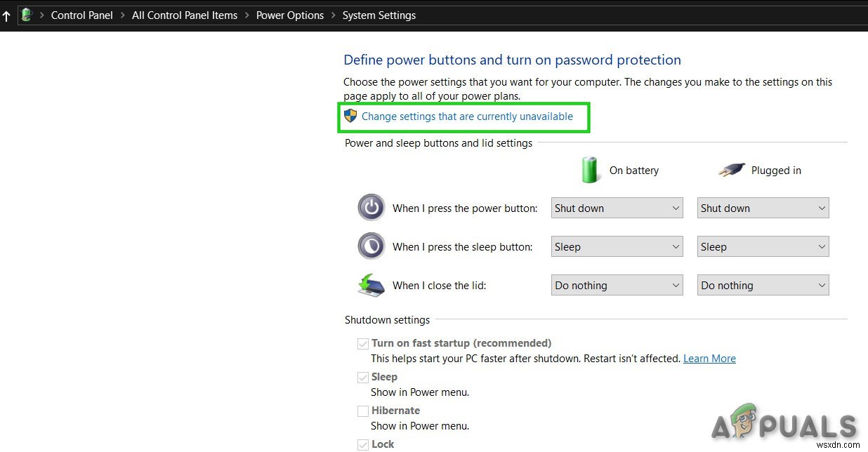Image resolution: width=868 pixels, height=452 pixels.
Task: Click the close lid laptop icon
Action: click(371, 285)
